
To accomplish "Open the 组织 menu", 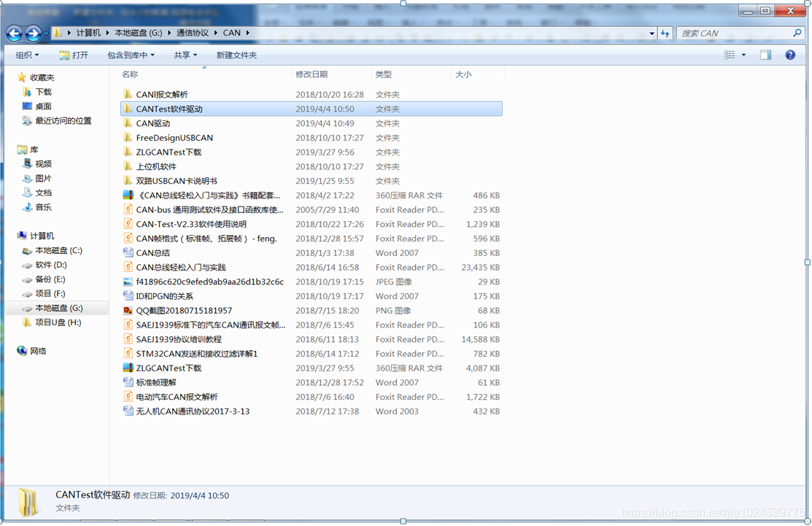I will tap(27, 55).
